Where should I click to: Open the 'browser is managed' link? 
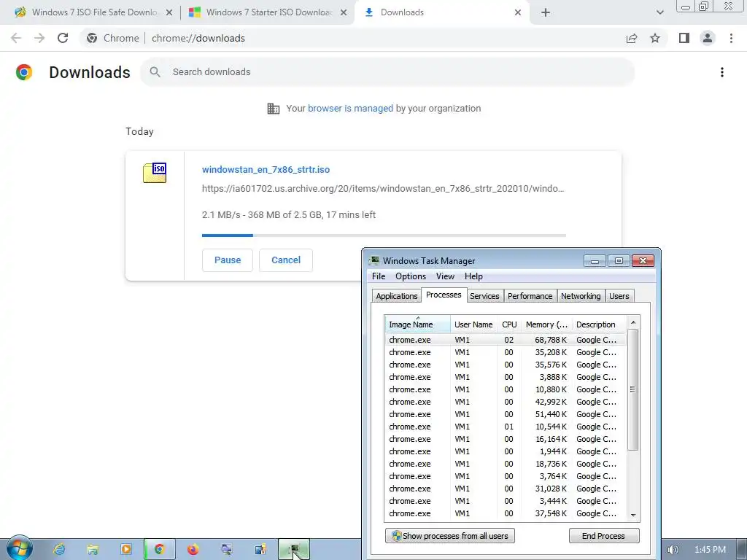[351, 109]
